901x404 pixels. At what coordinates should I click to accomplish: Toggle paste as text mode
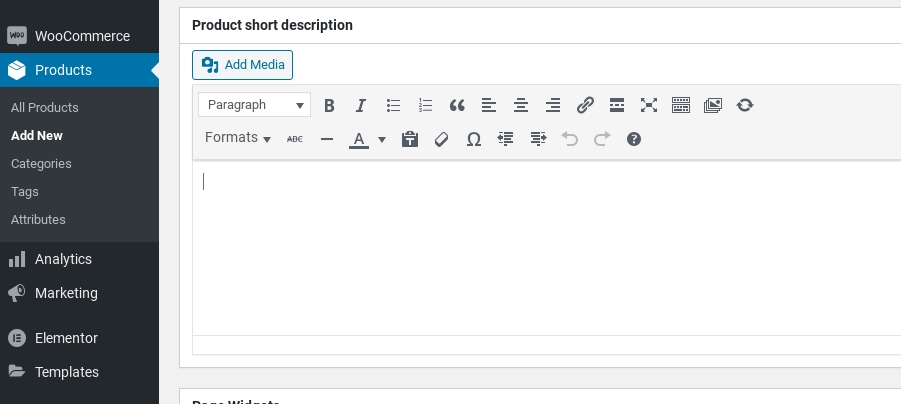409,139
